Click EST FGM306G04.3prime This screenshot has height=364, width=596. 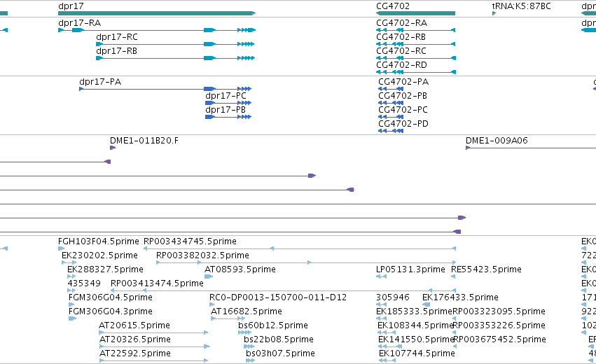click(72, 318)
